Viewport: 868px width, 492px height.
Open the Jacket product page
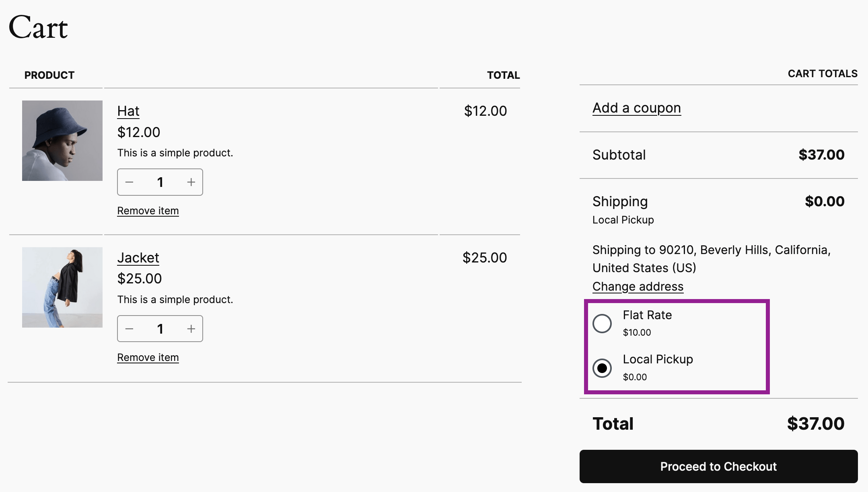[x=138, y=258]
